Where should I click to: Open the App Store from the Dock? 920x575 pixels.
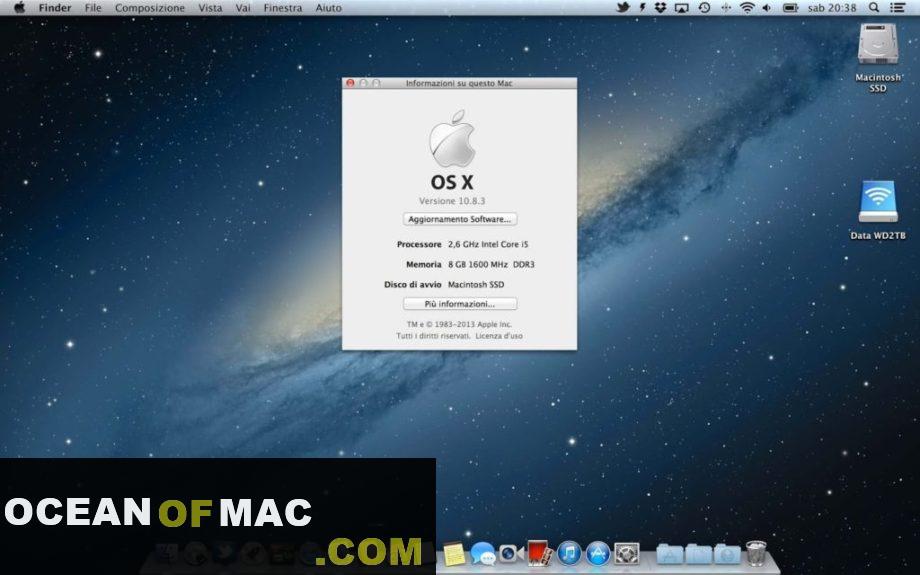coord(597,553)
